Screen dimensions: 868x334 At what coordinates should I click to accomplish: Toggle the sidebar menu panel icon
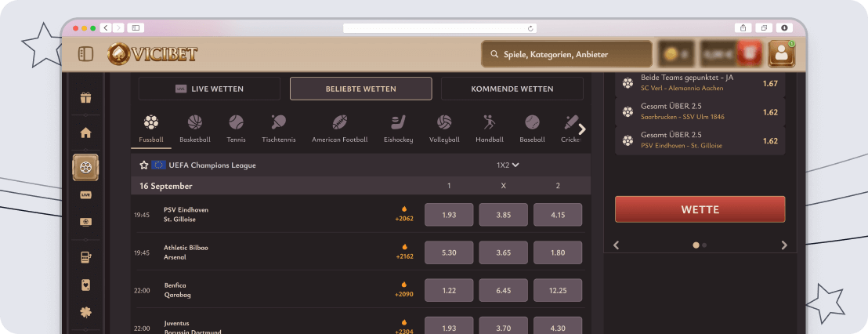coord(86,54)
